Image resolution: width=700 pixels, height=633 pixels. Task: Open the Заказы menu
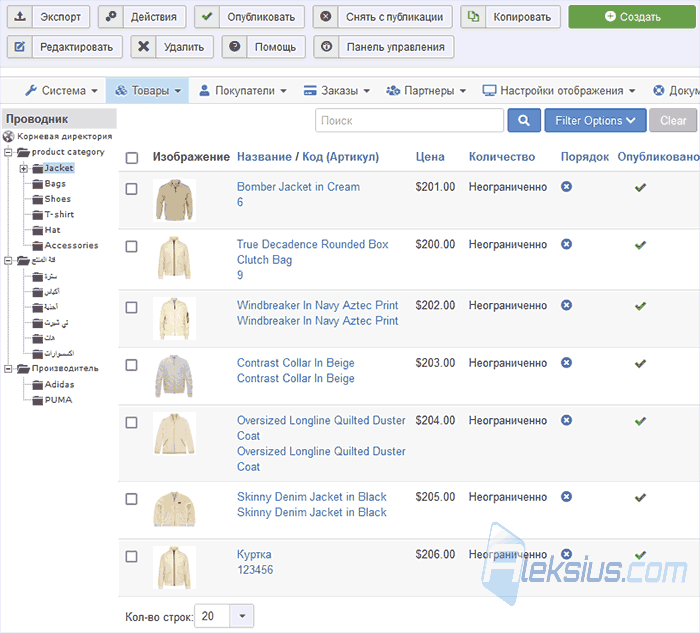(x=337, y=91)
